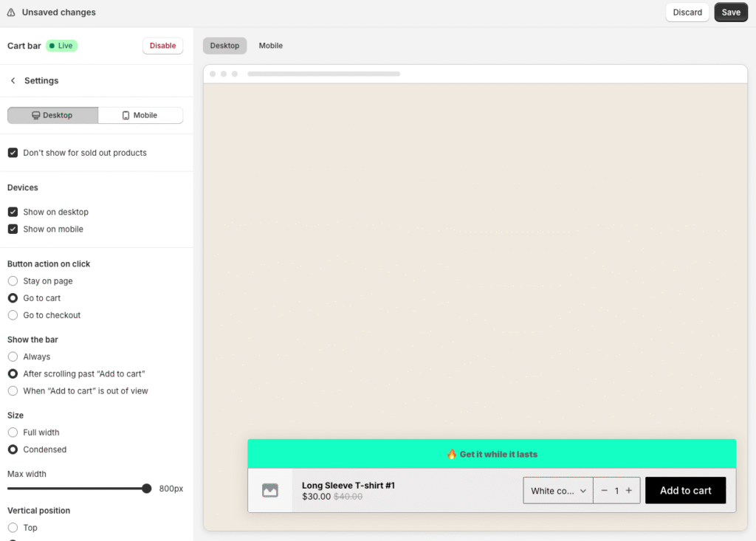Click the warning triangle beside Unsaved changes
This screenshot has height=541, width=756.
(x=10, y=12)
